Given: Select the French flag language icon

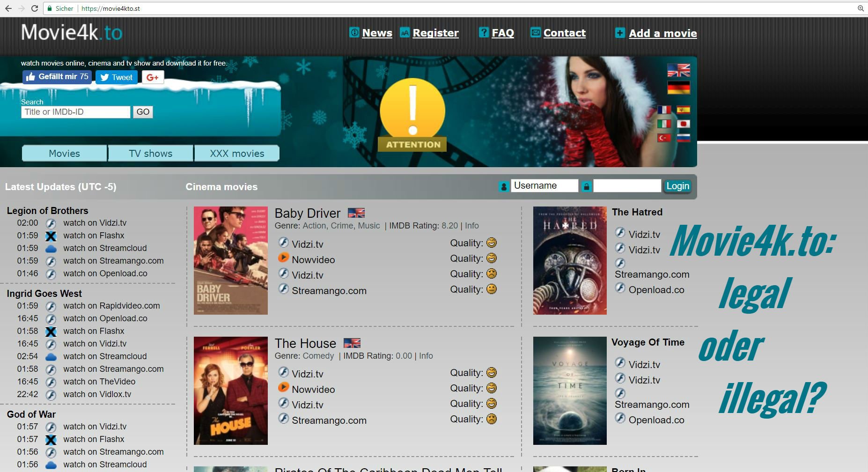Looking at the screenshot, I should (x=664, y=110).
